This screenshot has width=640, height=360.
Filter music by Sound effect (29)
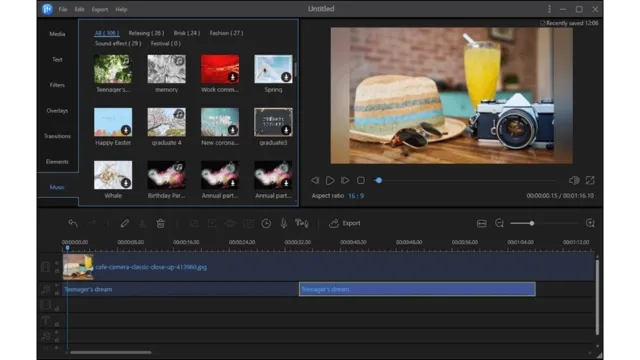pos(118,43)
